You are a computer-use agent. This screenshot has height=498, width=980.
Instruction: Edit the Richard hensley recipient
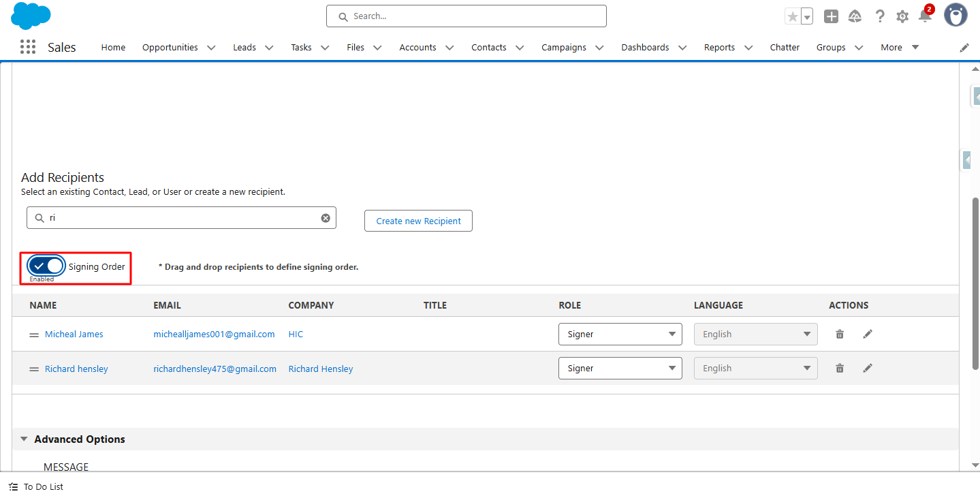pyautogui.click(x=868, y=368)
